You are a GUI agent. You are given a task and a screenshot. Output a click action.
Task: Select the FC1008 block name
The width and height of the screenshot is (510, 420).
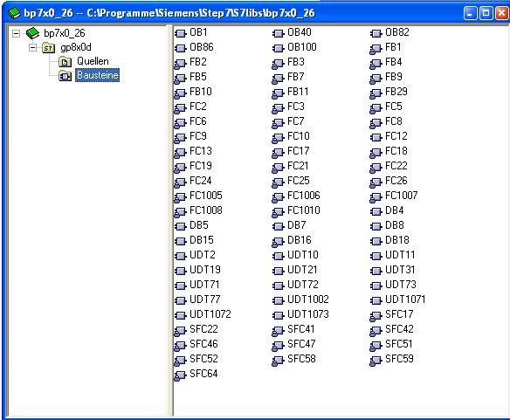206,210
